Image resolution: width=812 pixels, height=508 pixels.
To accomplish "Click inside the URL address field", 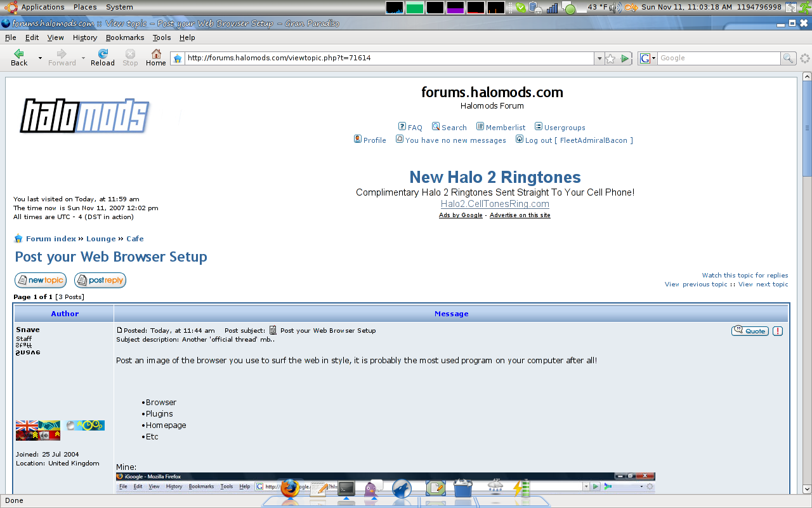I will point(389,58).
